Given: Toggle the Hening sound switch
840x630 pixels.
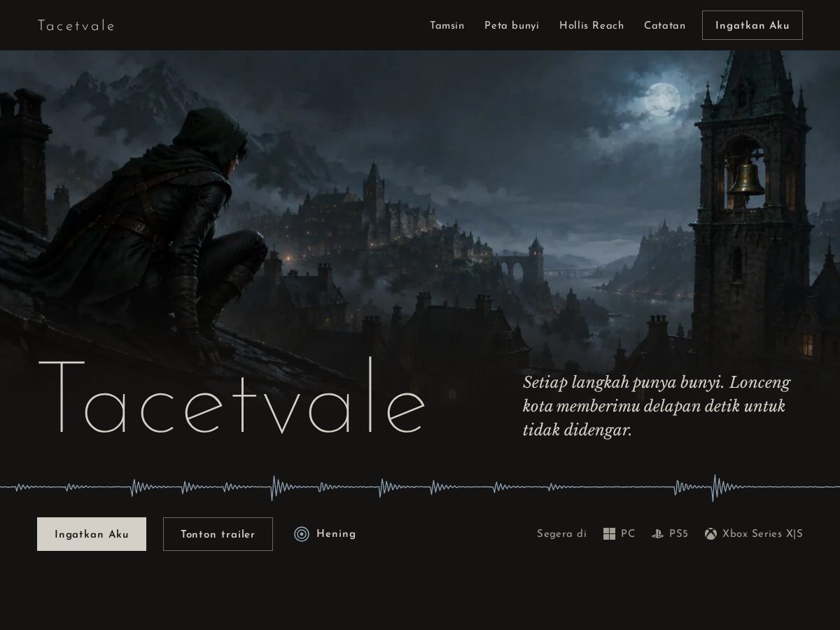Looking at the screenshot, I should pos(325,534).
